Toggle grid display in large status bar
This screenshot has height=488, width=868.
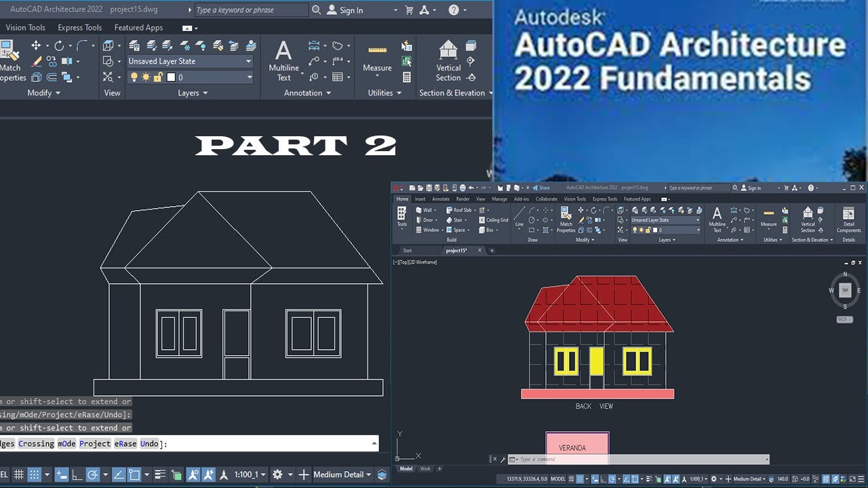19,474
